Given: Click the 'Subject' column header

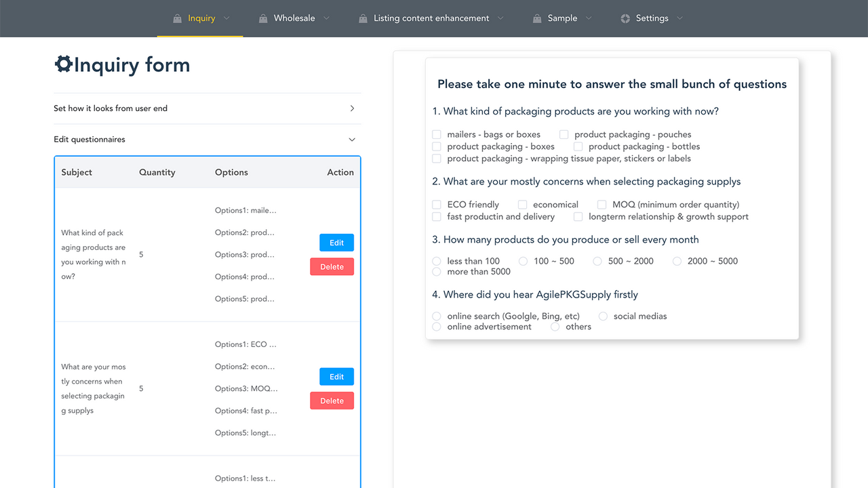Looking at the screenshot, I should point(77,172).
